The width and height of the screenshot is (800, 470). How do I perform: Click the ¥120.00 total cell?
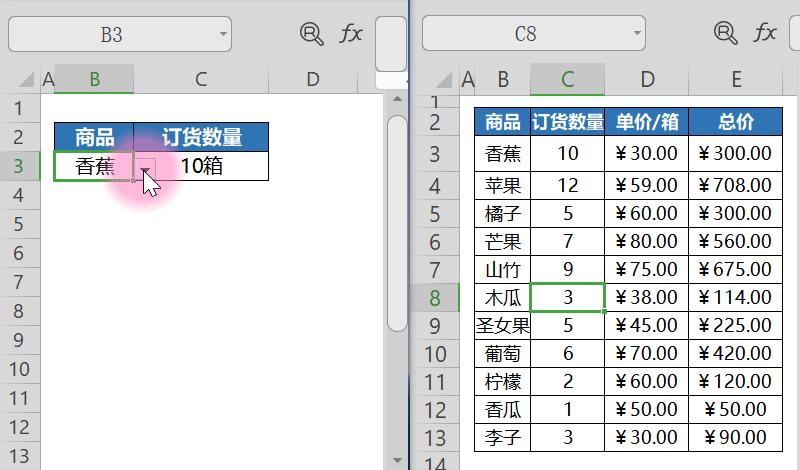click(x=735, y=382)
